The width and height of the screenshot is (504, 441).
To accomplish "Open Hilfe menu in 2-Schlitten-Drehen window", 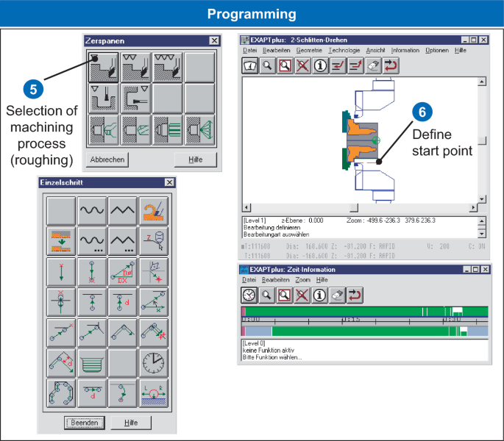I will pyautogui.click(x=461, y=51).
